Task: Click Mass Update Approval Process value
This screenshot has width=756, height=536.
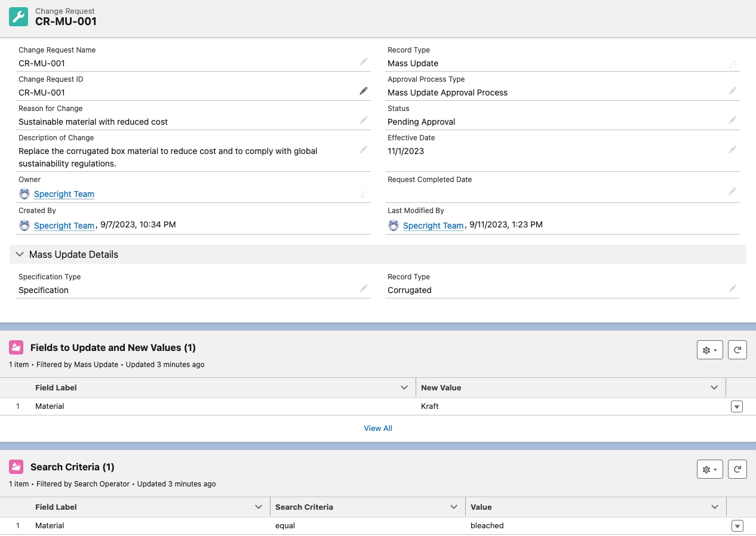Action: [x=447, y=93]
